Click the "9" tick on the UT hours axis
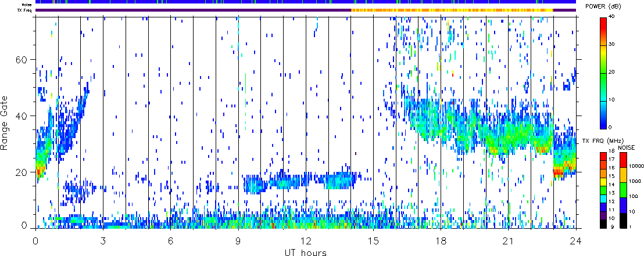Image resolution: width=644 pixels, height=256 pixels. pyautogui.click(x=238, y=240)
